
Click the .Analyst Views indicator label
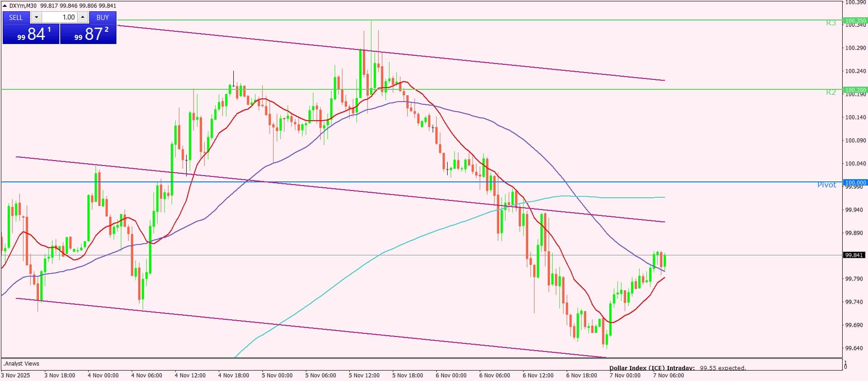click(x=21, y=364)
